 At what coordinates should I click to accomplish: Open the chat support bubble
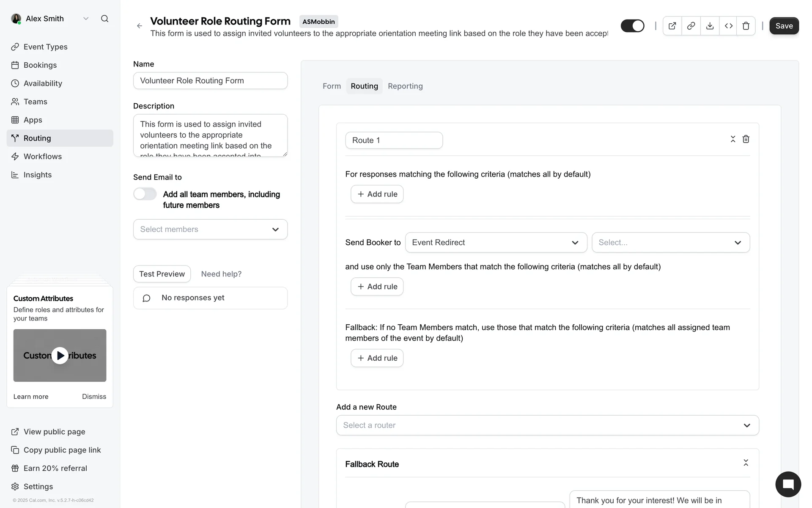pyautogui.click(x=788, y=484)
